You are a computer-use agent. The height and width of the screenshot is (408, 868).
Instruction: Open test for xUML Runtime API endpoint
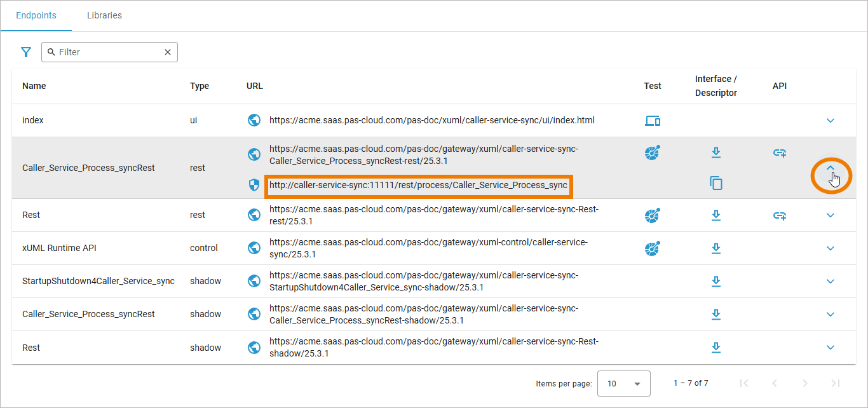tap(652, 248)
